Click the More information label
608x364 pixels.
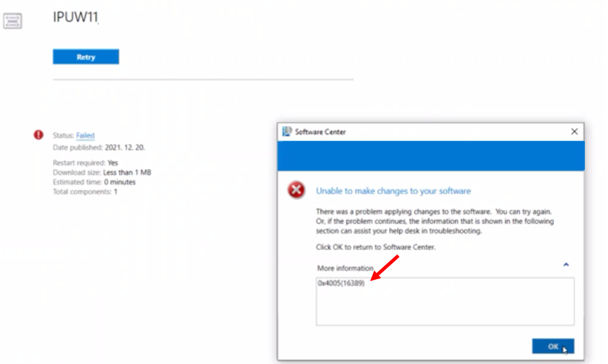coord(345,268)
